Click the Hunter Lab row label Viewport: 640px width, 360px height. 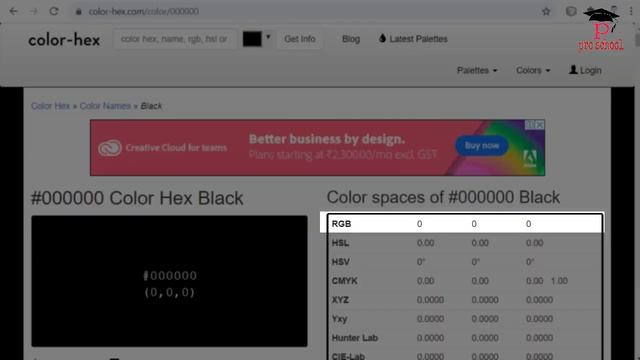tap(355, 338)
